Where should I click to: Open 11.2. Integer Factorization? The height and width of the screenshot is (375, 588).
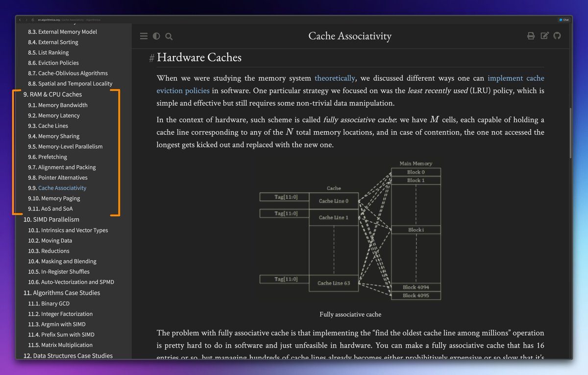point(60,314)
